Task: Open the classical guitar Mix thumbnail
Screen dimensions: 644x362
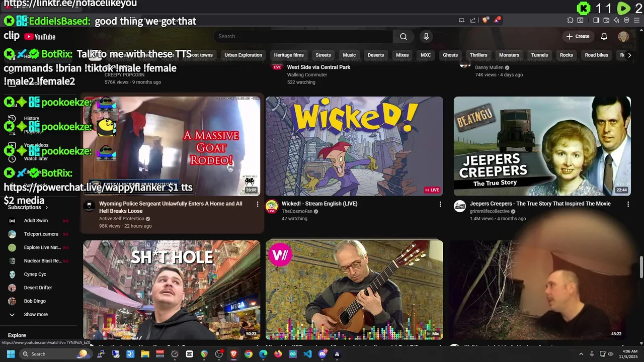Action: click(x=354, y=290)
